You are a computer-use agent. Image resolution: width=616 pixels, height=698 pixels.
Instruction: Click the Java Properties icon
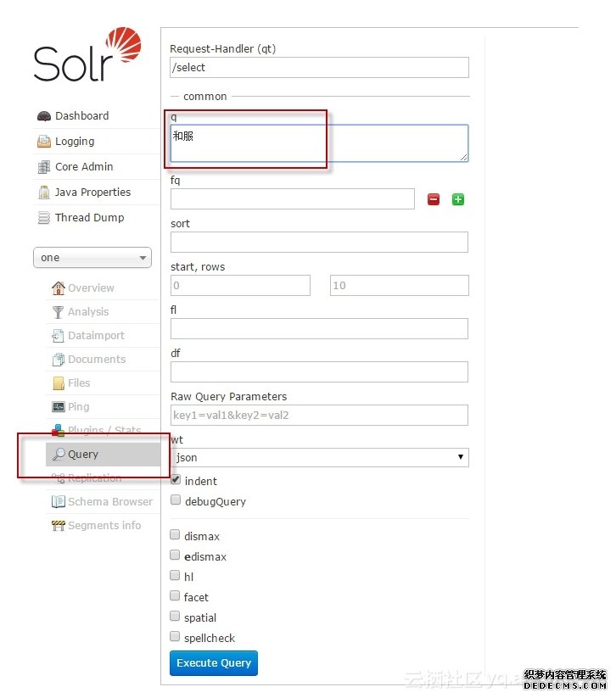tap(44, 193)
